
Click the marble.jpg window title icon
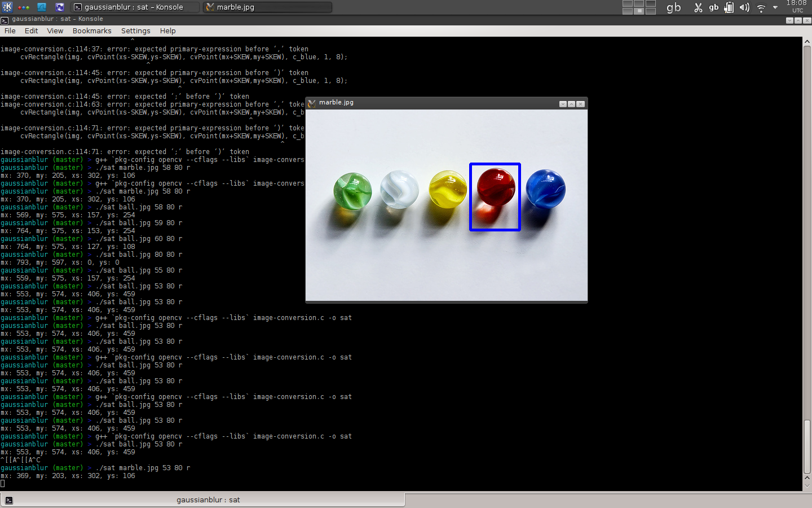(x=312, y=103)
